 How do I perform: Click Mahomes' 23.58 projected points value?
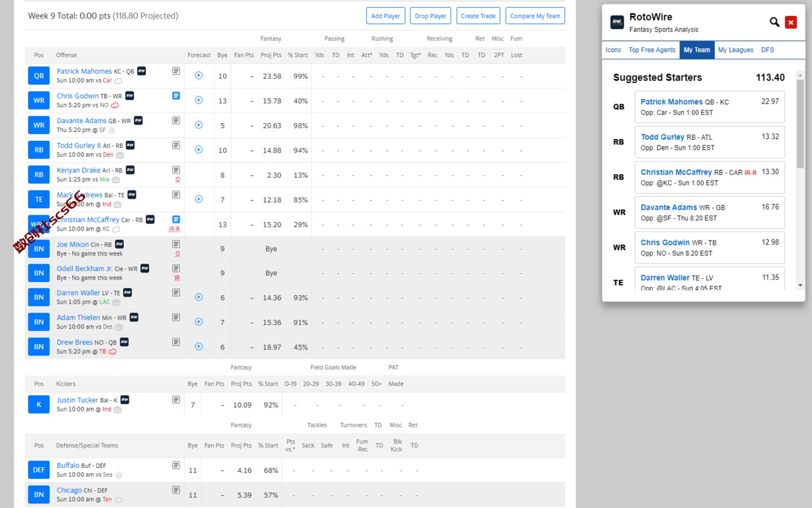[x=272, y=76]
